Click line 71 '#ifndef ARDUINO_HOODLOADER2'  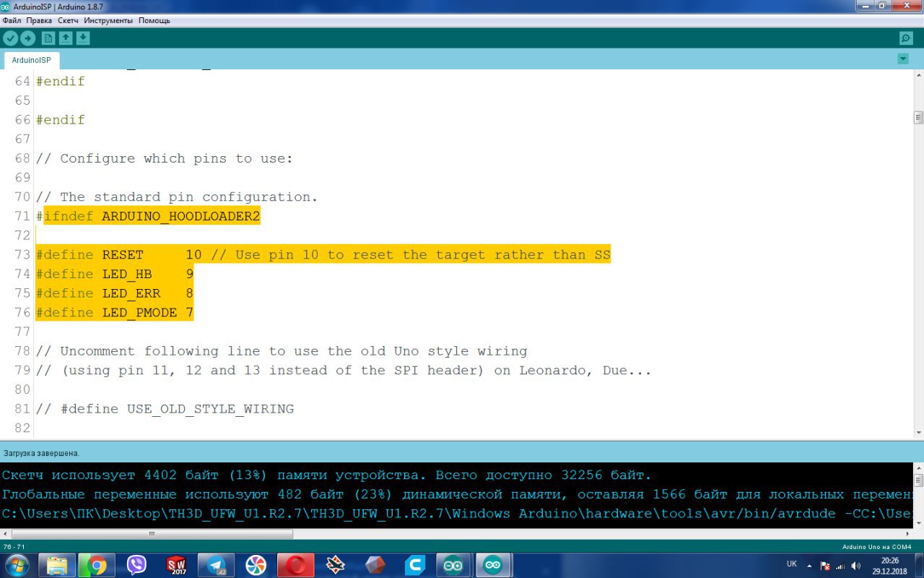point(148,216)
